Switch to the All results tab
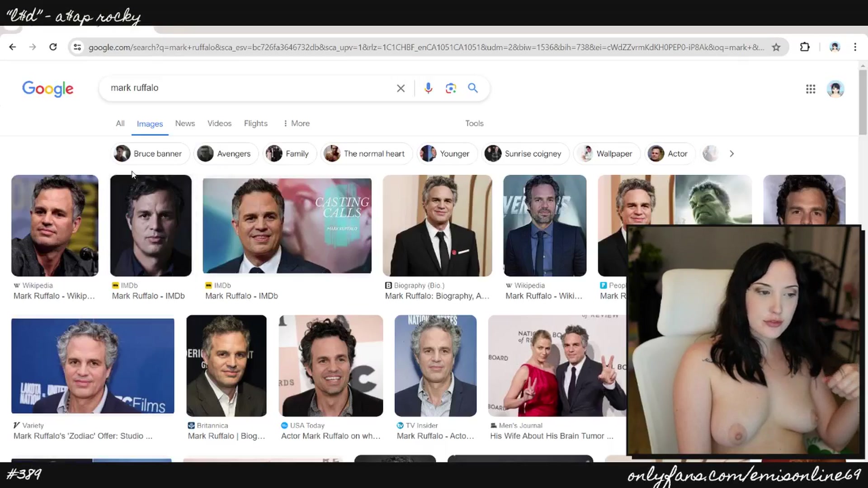868x488 pixels. click(x=120, y=123)
